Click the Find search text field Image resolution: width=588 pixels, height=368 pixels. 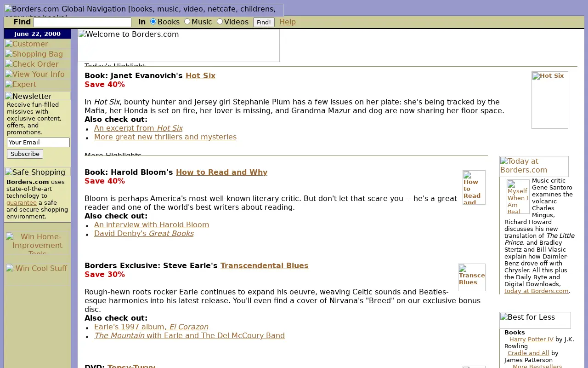coord(82,22)
